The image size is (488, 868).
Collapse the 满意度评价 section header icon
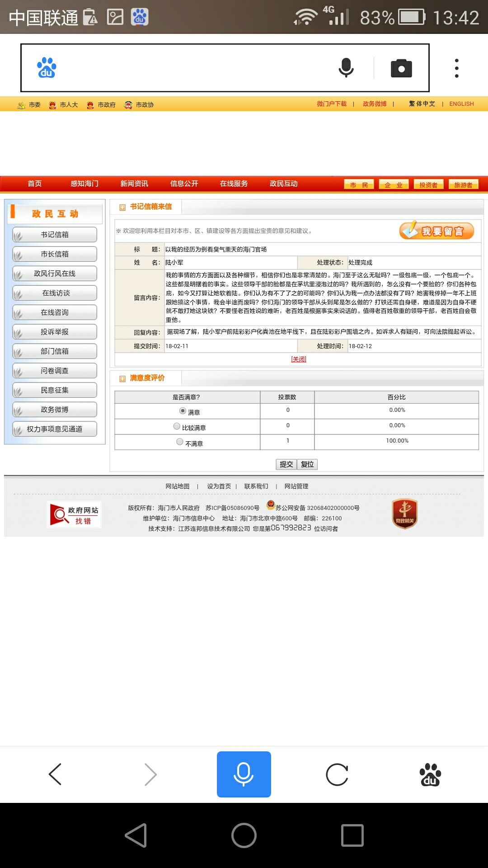click(x=122, y=378)
